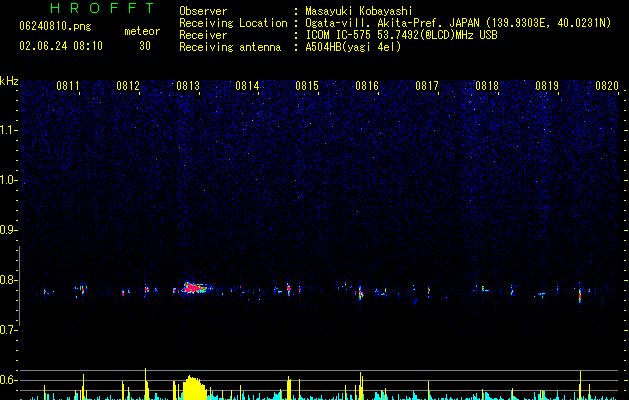The width and height of the screenshot is (629, 400).
Task: Click the 1.1 kHz axis label
Action: coord(9,130)
